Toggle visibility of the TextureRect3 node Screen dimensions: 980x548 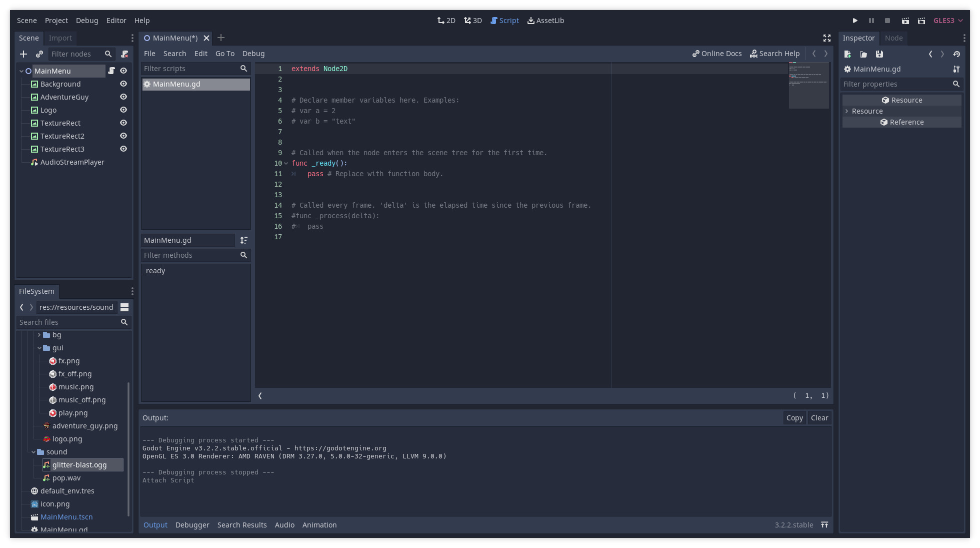pos(123,149)
